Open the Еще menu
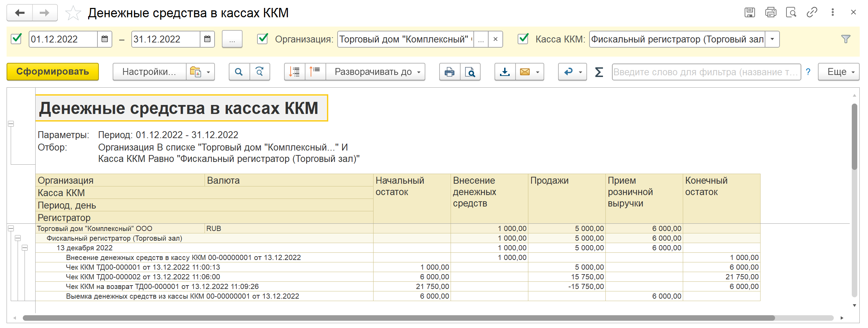The image size is (868, 328). (x=838, y=72)
